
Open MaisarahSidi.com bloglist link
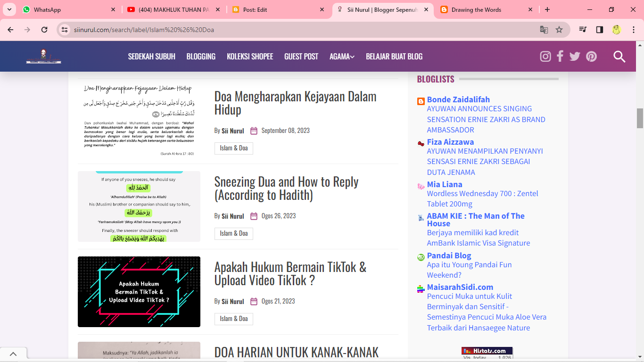[x=460, y=287]
